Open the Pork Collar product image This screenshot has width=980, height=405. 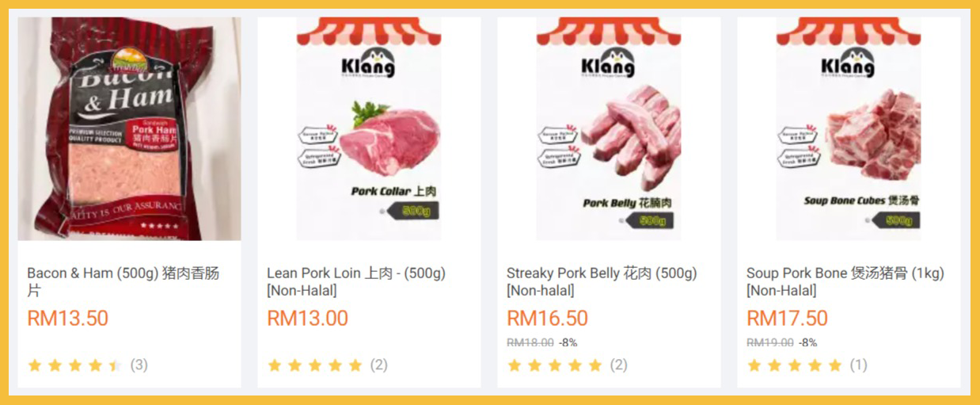click(x=369, y=128)
